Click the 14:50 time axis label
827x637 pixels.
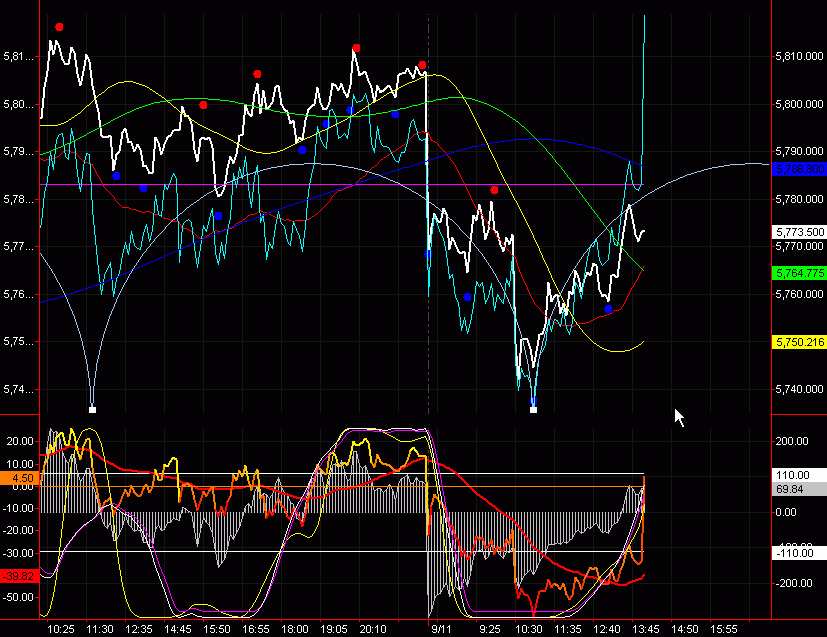[685, 629]
